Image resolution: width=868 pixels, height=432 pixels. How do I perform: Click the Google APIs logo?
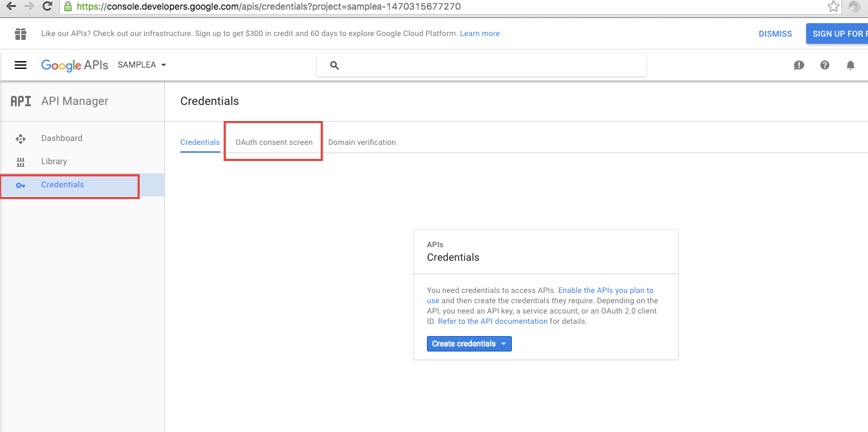74,65
